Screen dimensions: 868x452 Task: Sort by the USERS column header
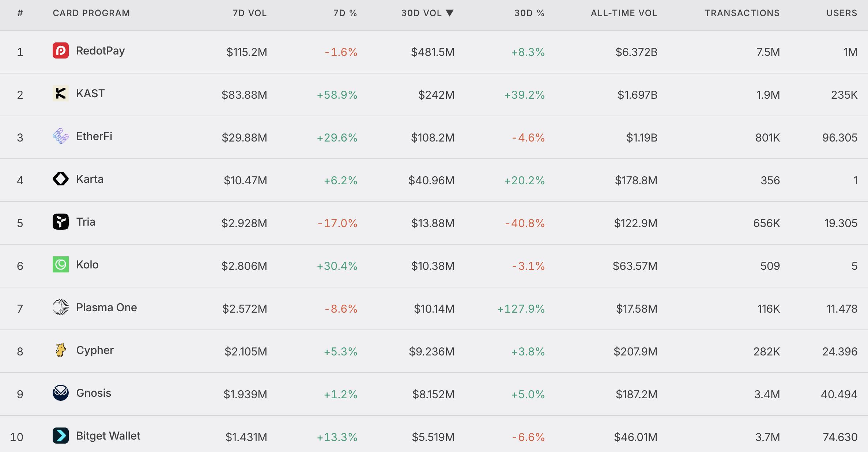coord(842,13)
